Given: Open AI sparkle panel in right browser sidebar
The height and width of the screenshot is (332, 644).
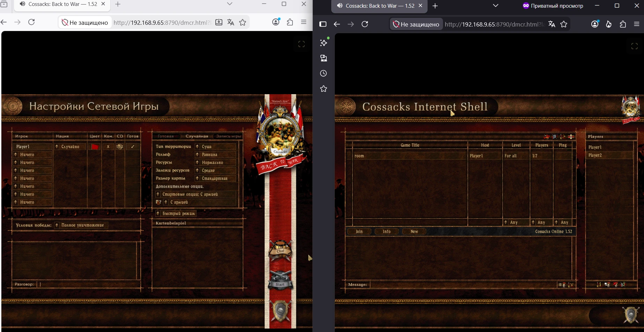Looking at the screenshot, I should [324, 43].
